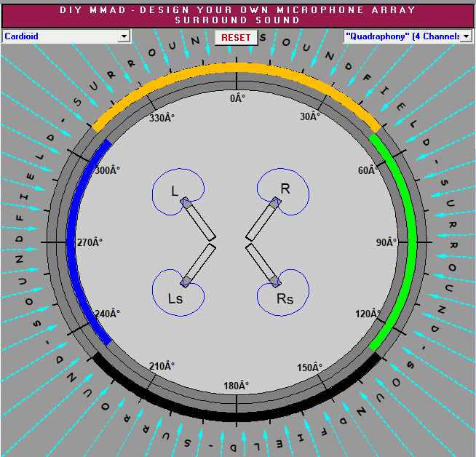Click the black rear coverage arc
The width and height of the screenshot is (476, 457).
click(x=238, y=414)
